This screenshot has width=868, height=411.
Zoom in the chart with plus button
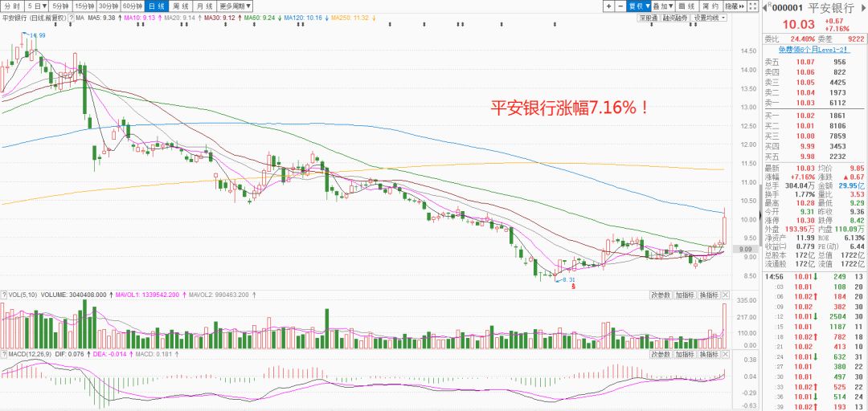[x=608, y=6]
